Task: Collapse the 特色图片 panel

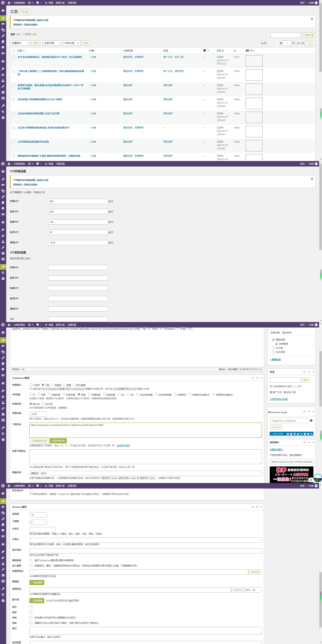Action: pos(313,442)
